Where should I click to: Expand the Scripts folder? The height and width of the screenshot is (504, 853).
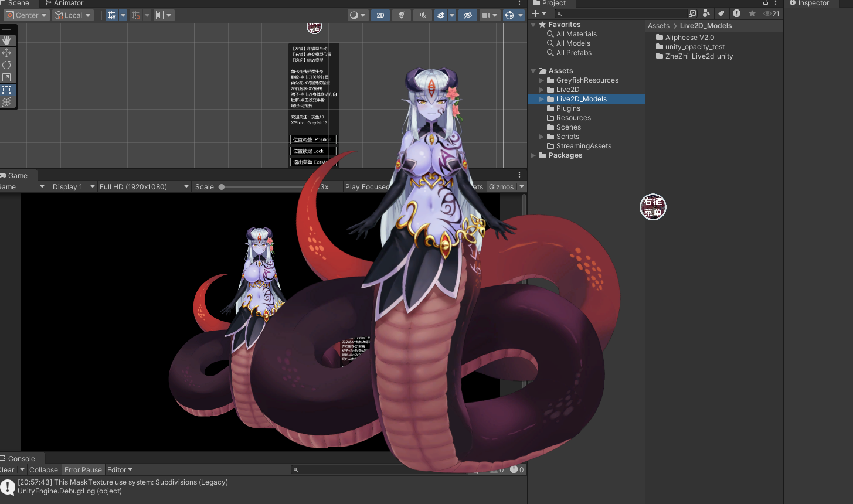pos(542,137)
